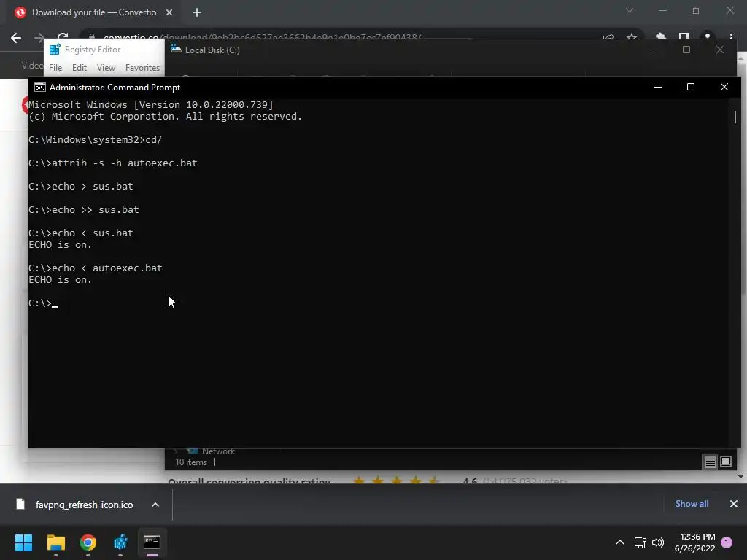The image size is (747, 560).
Task: Open File menu in Registry Editor
Action: (55, 68)
